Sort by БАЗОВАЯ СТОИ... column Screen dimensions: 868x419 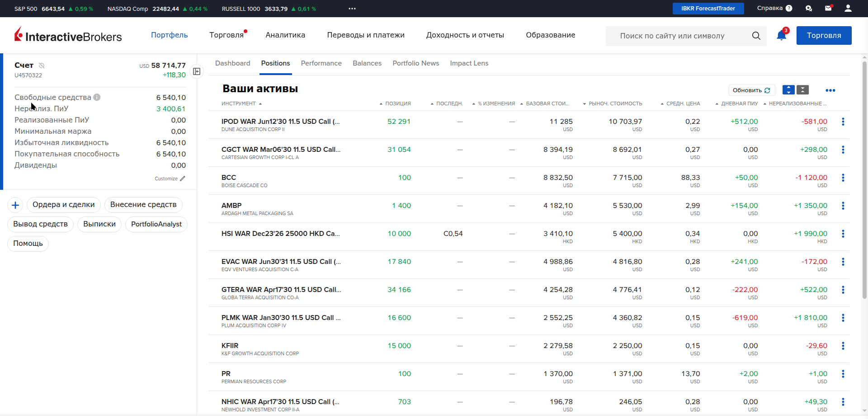coord(544,104)
